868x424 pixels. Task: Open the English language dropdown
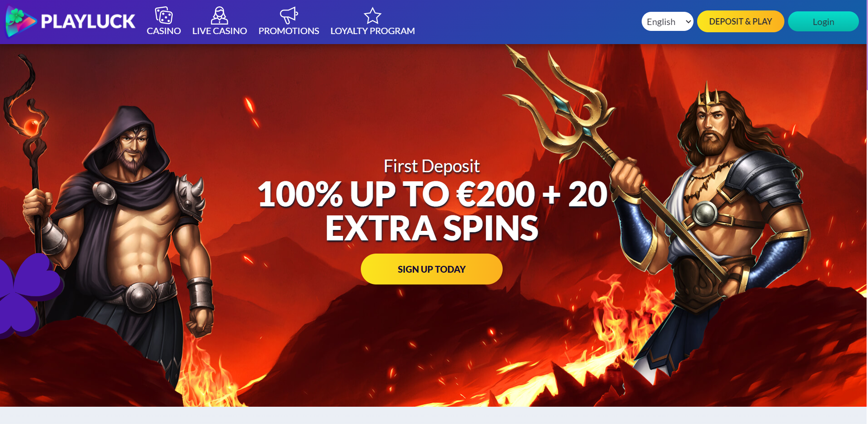coord(667,21)
